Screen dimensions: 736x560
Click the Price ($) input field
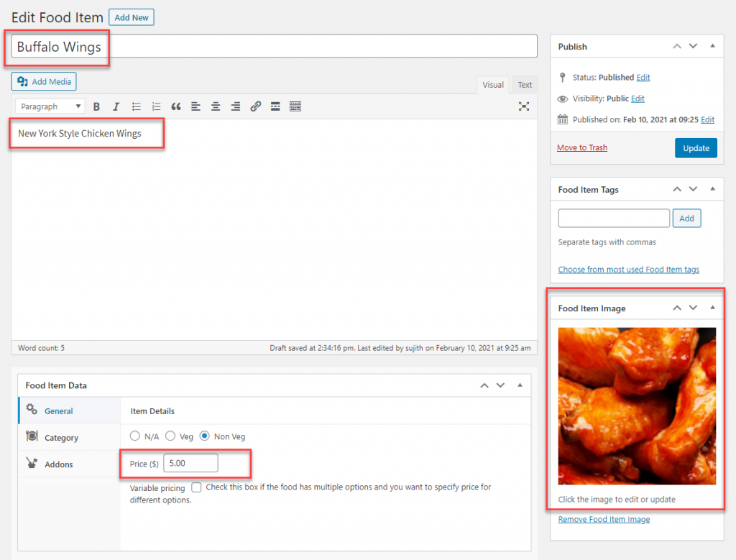click(190, 463)
